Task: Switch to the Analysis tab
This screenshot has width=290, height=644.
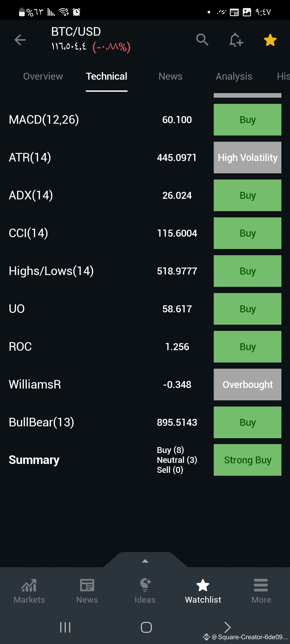Action: (x=234, y=76)
